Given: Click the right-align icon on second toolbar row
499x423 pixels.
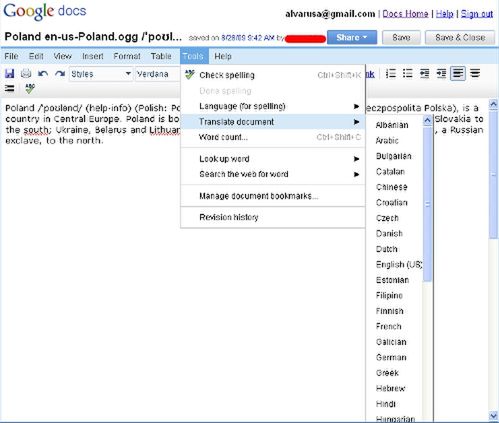Looking at the screenshot, I should click(10, 88).
